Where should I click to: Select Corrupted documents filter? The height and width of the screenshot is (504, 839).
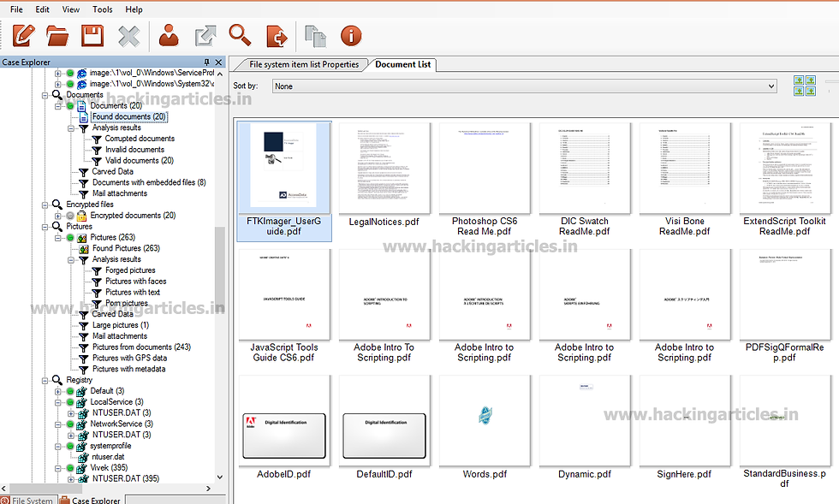(140, 139)
